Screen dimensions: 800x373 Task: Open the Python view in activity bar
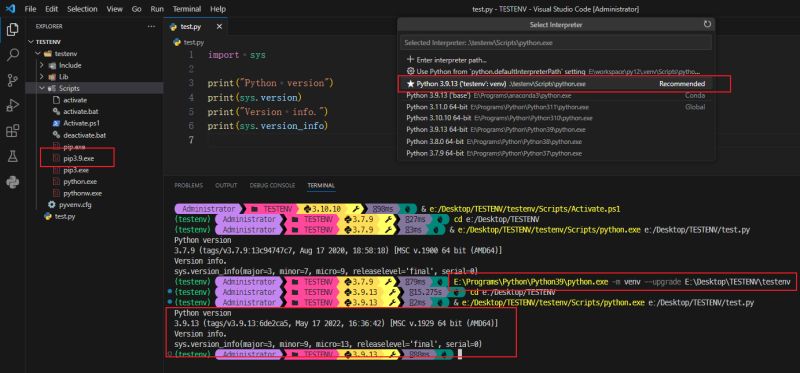click(x=12, y=182)
